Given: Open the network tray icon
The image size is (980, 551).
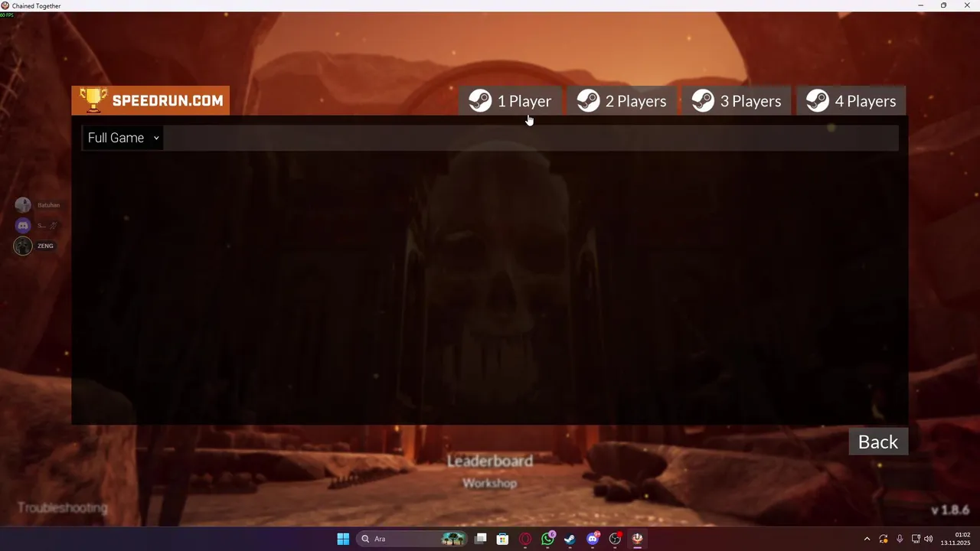Looking at the screenshot, I should 916,539.
